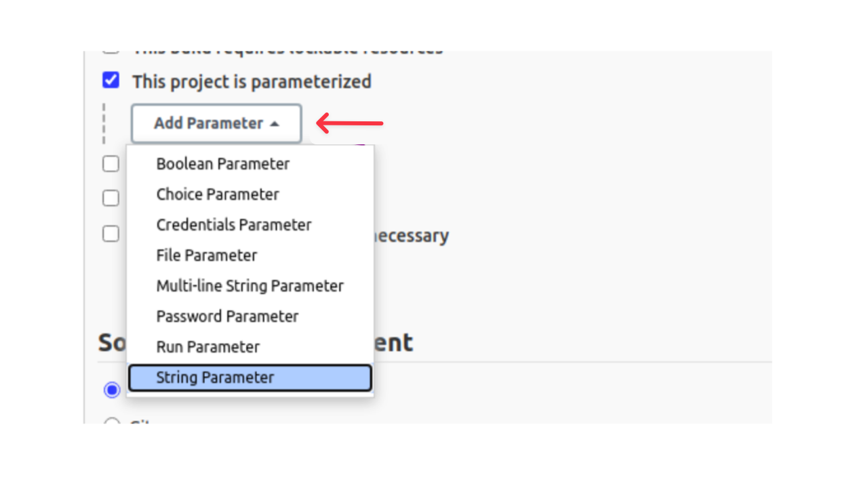Choose the Choice Parameter menu entry
Viewport: 868px width, 488px height.
tap(218, 195)
